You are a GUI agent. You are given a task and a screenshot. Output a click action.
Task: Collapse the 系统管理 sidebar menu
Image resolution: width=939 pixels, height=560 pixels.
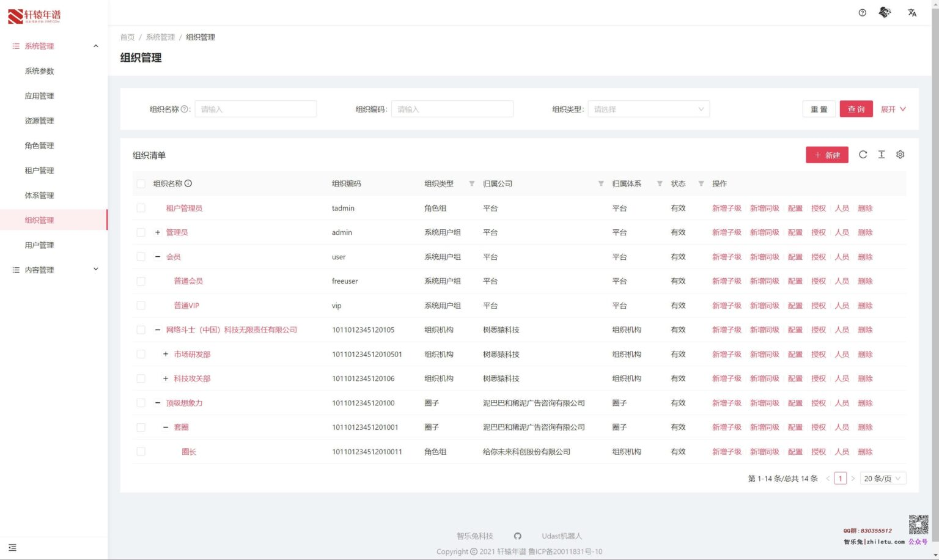click(x=54, y=46)
